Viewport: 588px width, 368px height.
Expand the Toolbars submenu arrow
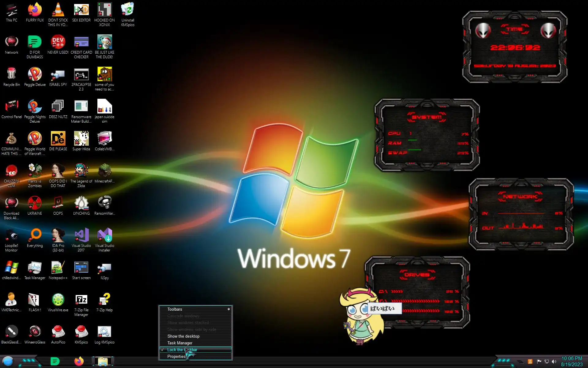[x=228, y=309]
